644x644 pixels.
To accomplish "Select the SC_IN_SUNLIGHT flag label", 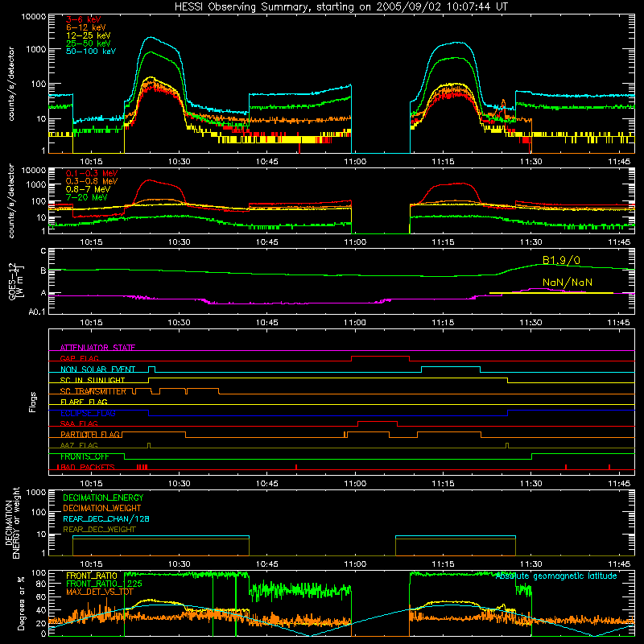I will (93, 380).
